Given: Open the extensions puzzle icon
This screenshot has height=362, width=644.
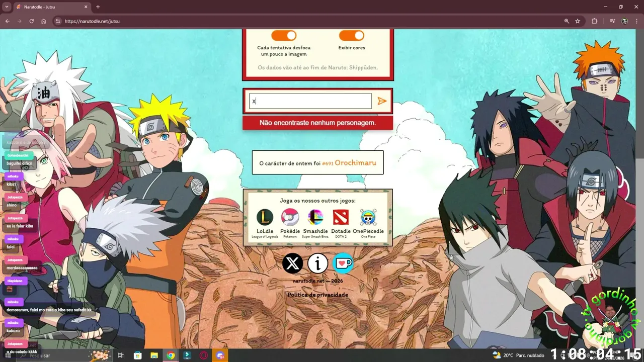Looking at the screenshot, I should point(595,21).
